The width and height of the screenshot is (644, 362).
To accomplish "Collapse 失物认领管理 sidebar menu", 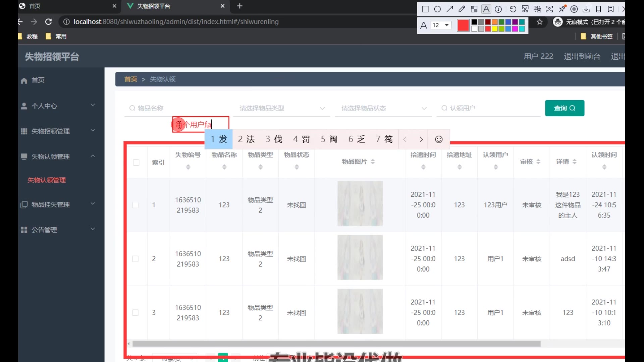I will [x=58, y=157].
